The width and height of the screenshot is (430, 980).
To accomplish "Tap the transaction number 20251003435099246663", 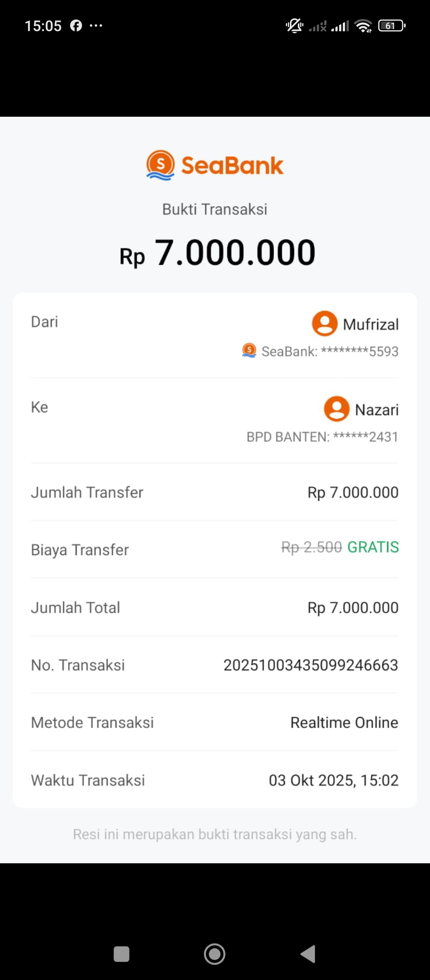I will click(311, 665).
